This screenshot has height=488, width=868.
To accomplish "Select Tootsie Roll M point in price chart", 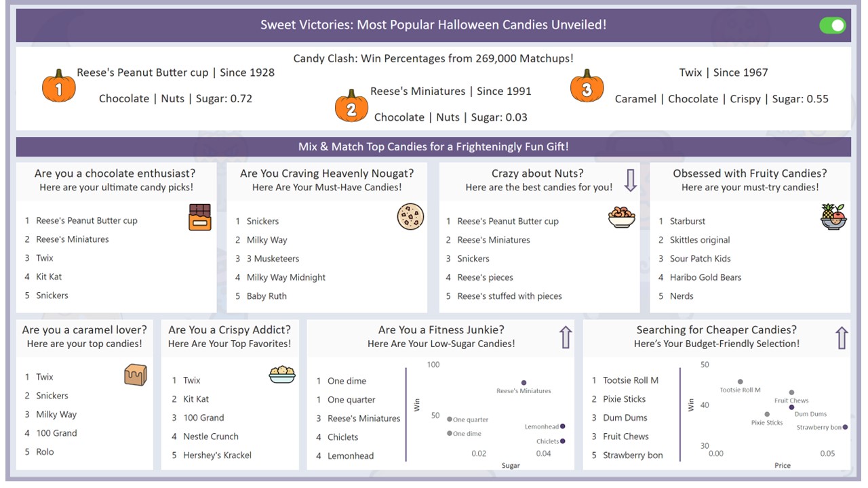I will tap(740, 382).
